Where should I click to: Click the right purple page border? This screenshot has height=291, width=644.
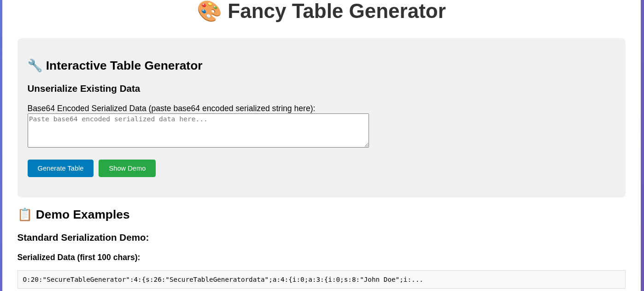pos(642,145)
